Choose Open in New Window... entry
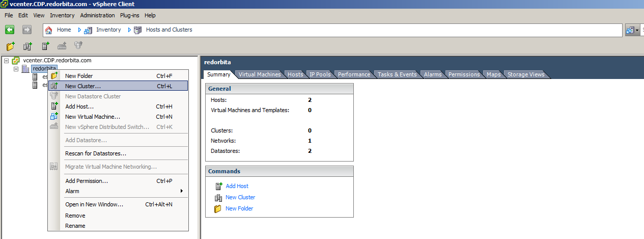Image resolution: width=644 pixels, height=239 pixels. [x=118, y=204]
